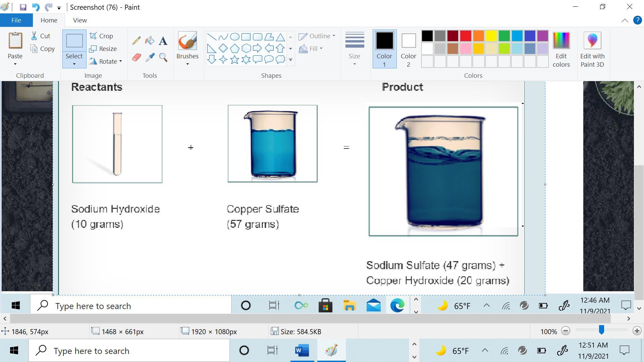Click the Crop button

pos(102,36)
